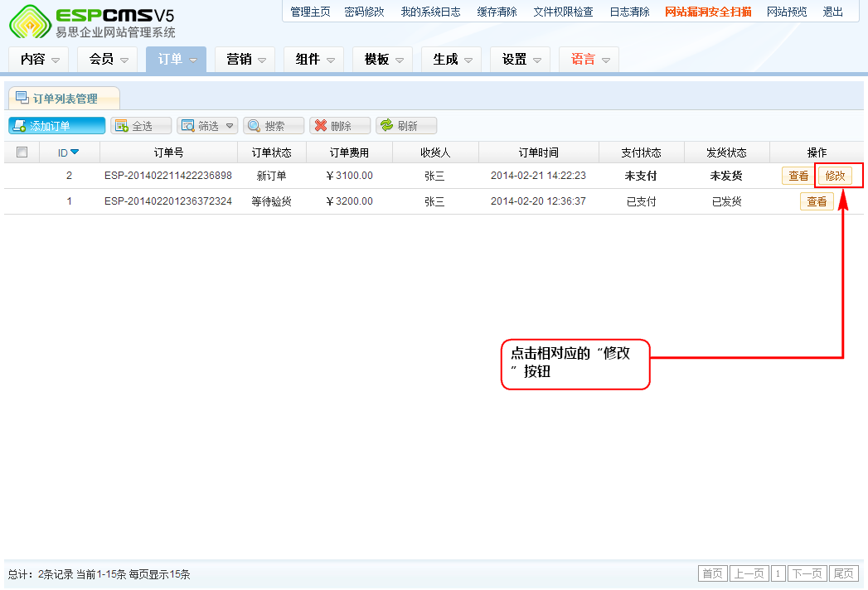The height and width of the screenshot is (590, 868).
Task: Click Modify (修改) for order ID 2
Action: point(835,176)
